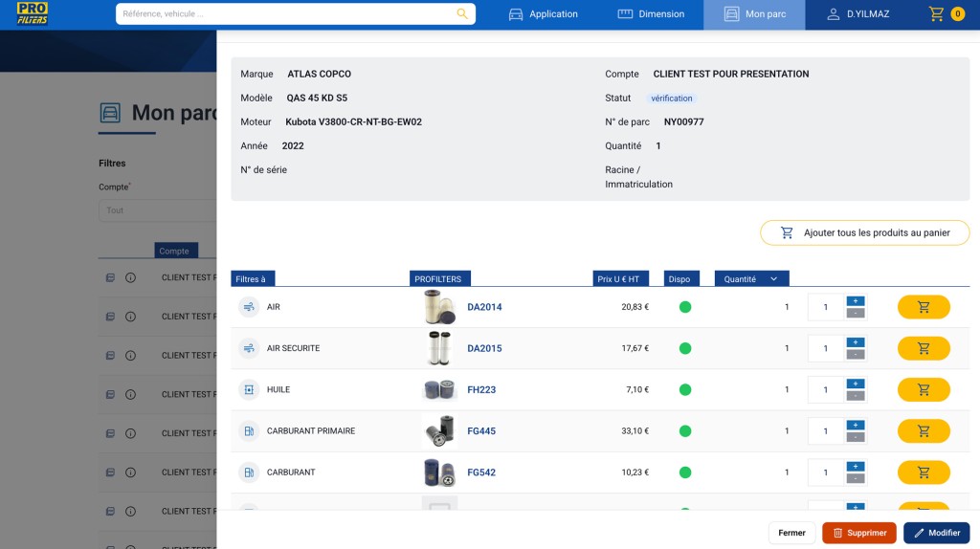Open the D.YILMAZ user account menu
Image resolution: width=980 pixels, height=549 pixels.
[857, 13]
